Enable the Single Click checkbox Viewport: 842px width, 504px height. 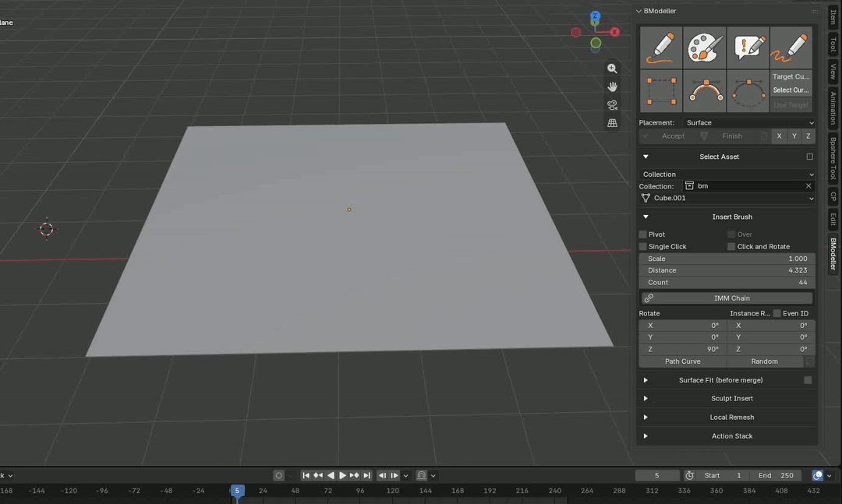[642, 246]
